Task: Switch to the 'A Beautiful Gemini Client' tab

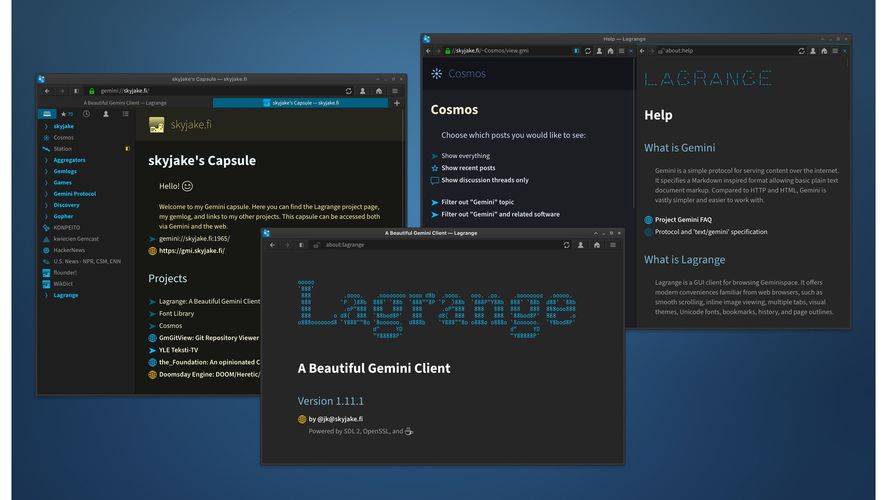Action: coord(125,103)
